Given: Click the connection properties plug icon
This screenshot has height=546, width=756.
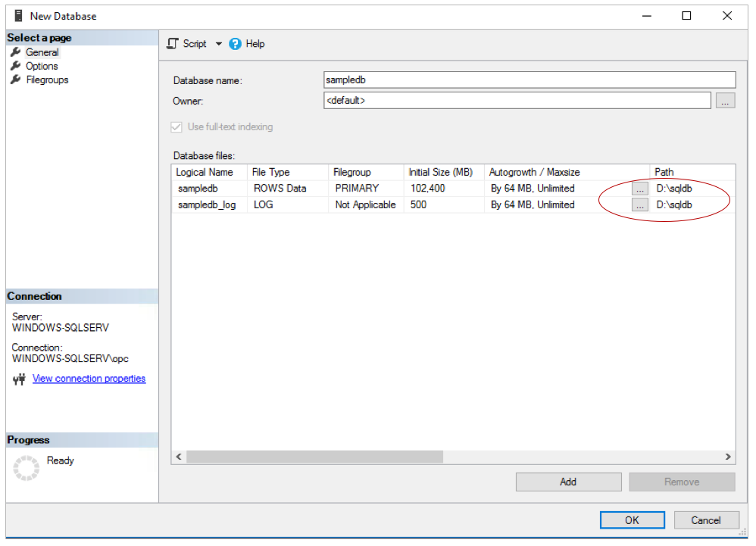Looking at the screenshot, I should tap(19, 379).
